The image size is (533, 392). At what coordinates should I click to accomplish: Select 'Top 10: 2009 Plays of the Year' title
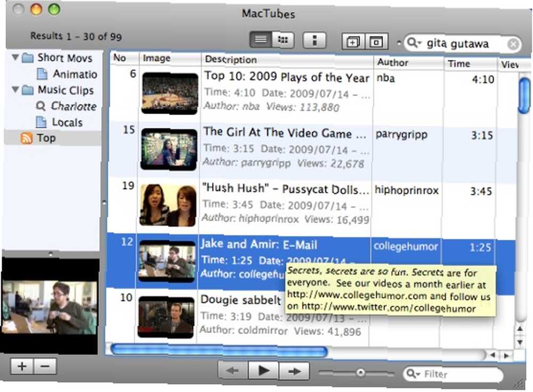click(287, 77)
